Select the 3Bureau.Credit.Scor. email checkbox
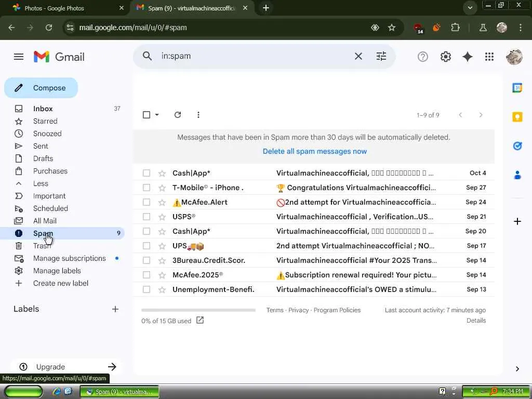The width and height of the screenshot is (532, 399). (146, 260)
